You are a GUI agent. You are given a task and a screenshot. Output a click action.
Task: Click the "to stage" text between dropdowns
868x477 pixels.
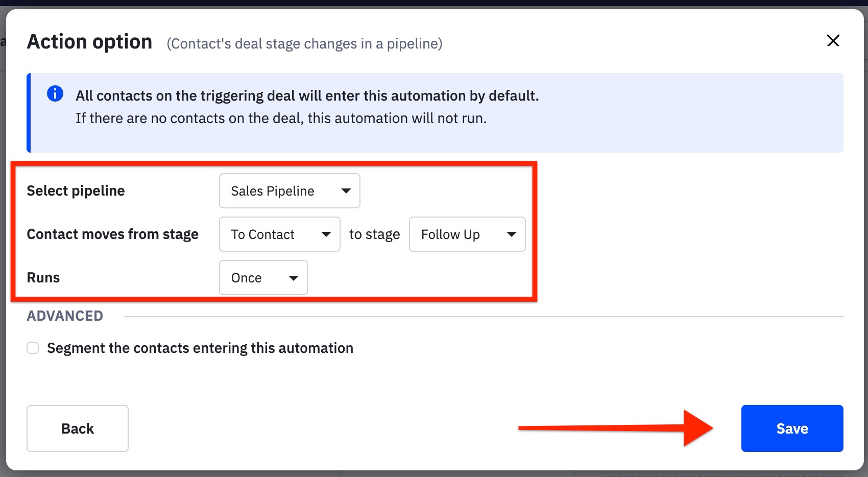point(374,234)
